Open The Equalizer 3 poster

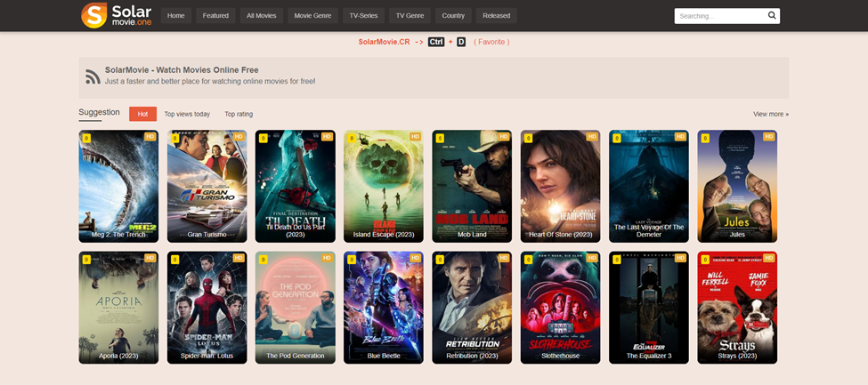(x=649, y=308)
